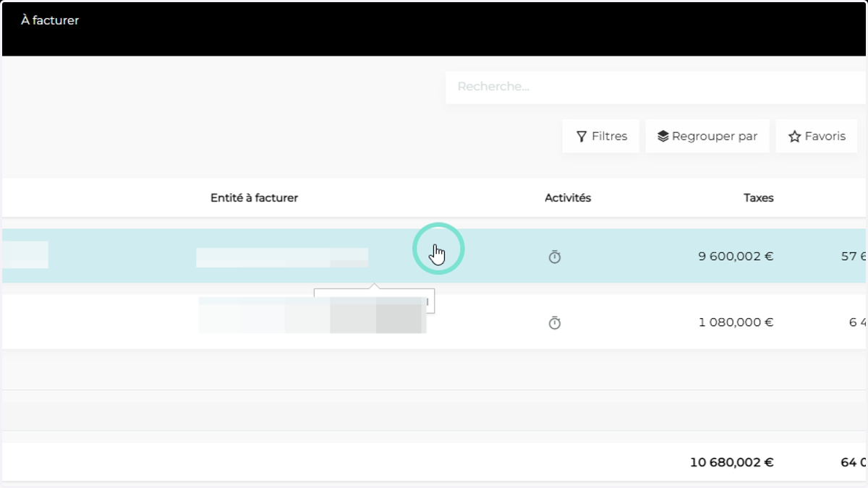Viewport: 868px width, 488px height.
Task: Click the Recherche search field
Action: pos(656,87)
